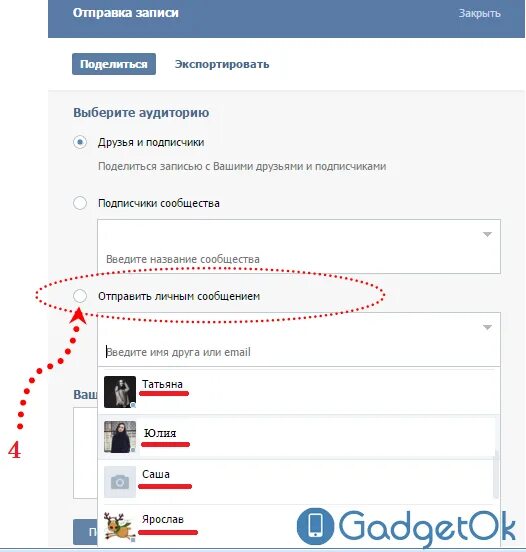
Task: Click the GadgetOk phone logo icon
Action: 315,526
